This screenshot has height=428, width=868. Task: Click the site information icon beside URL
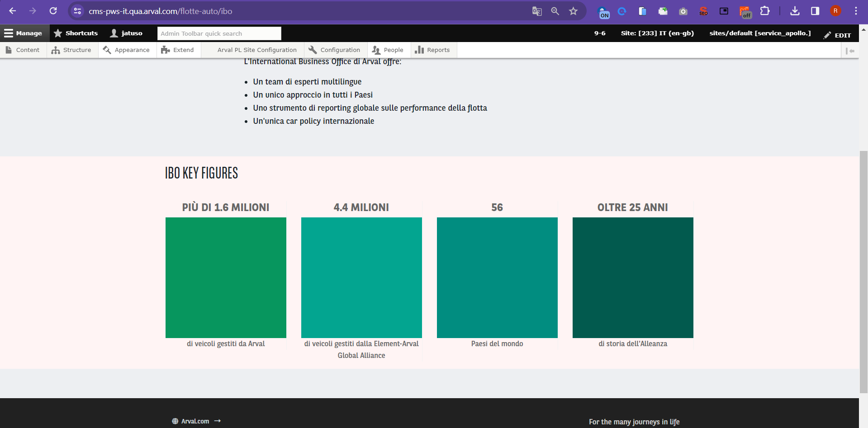[77, 11]
